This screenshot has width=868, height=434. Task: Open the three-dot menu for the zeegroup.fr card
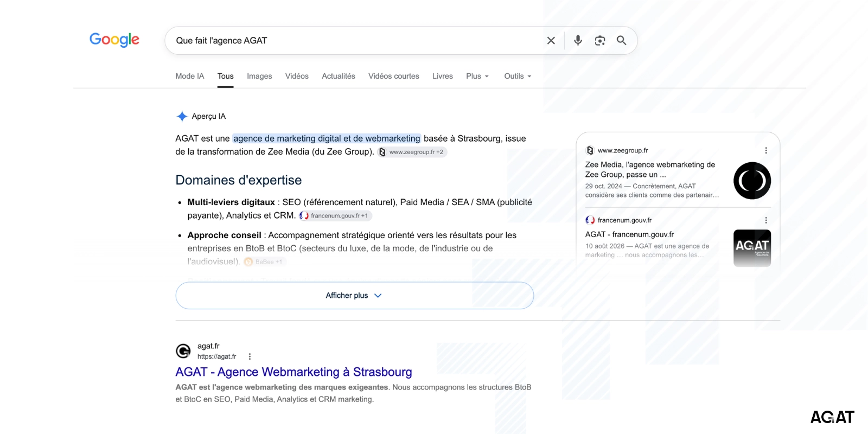[766, 150]
